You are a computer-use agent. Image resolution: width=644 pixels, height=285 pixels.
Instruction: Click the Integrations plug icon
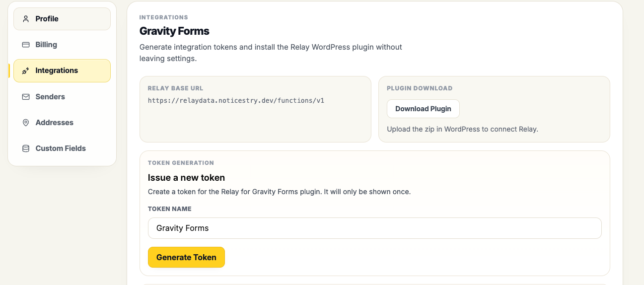[x=26, y=71]
